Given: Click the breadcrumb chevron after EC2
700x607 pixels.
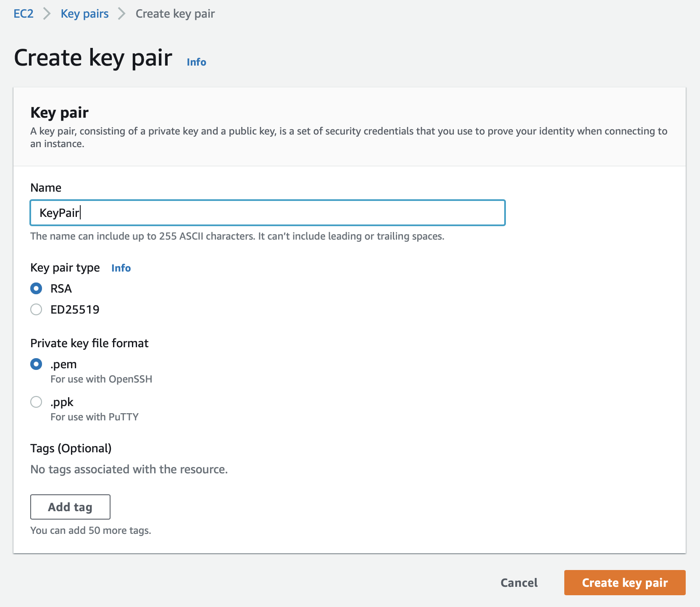Looking at the screenshot, I should tap(47, 13).
